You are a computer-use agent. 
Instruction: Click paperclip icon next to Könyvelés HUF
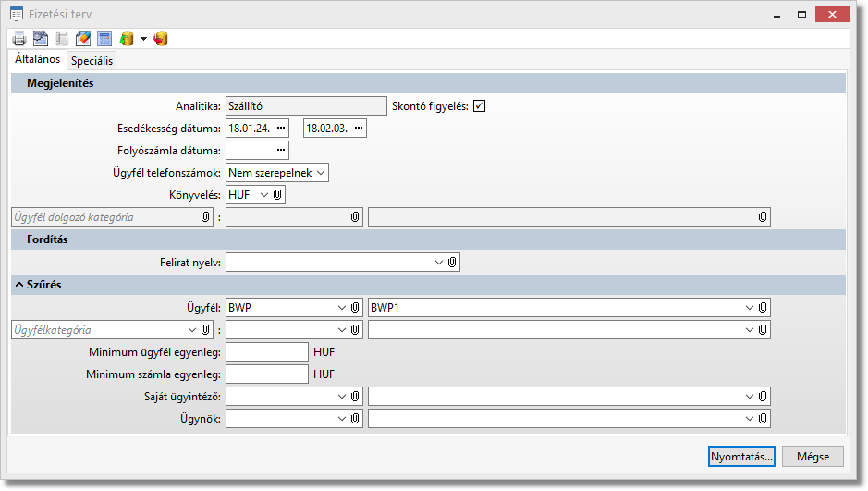click(277, 195)
